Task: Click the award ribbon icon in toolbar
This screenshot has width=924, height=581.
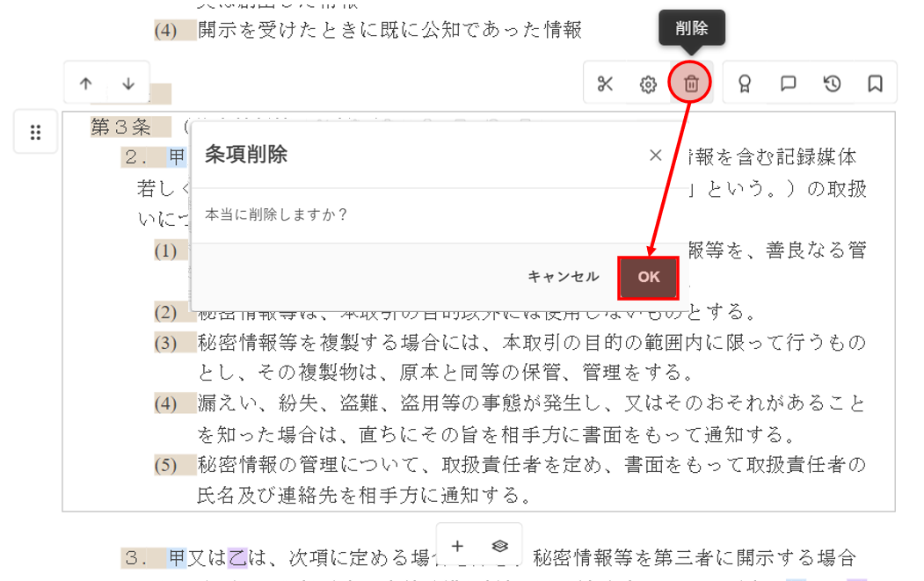Action: tap(745, 84)
